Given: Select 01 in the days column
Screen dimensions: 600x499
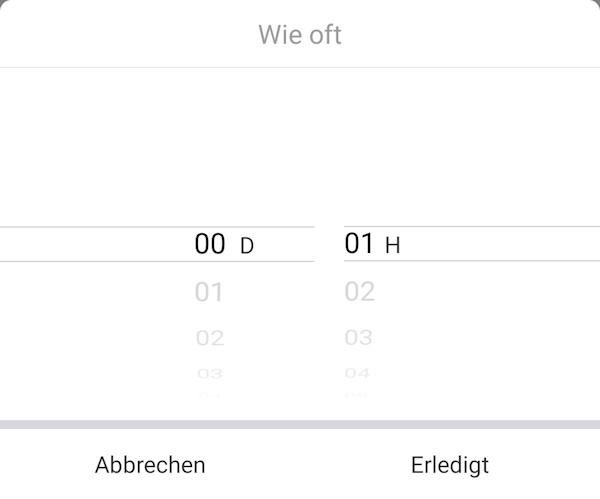Looking at the screenshot, I should [209, 293].
